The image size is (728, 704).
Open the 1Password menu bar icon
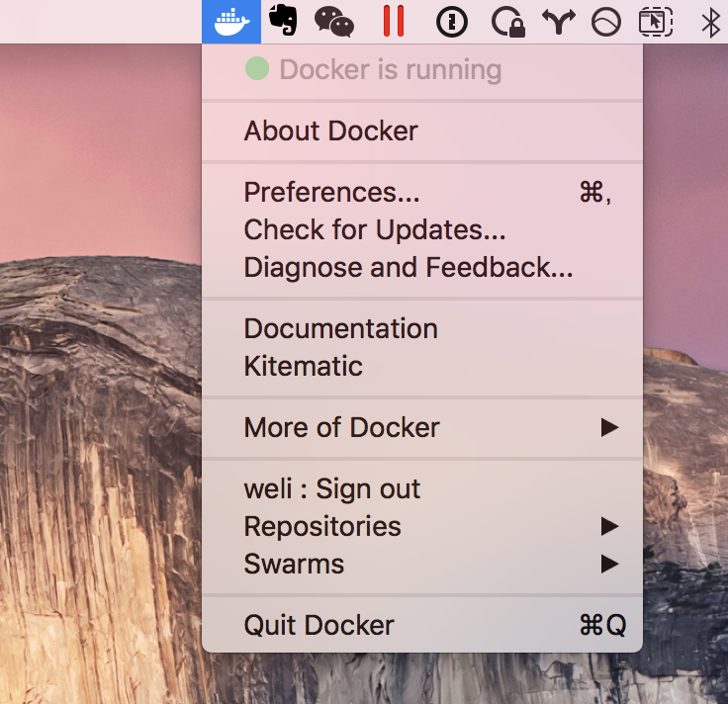452,22
